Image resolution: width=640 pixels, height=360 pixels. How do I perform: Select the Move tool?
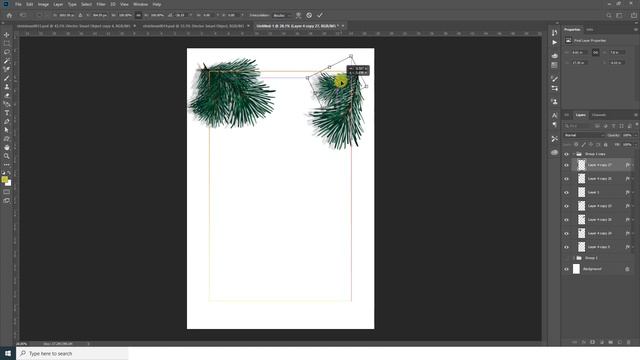(7, 35)
